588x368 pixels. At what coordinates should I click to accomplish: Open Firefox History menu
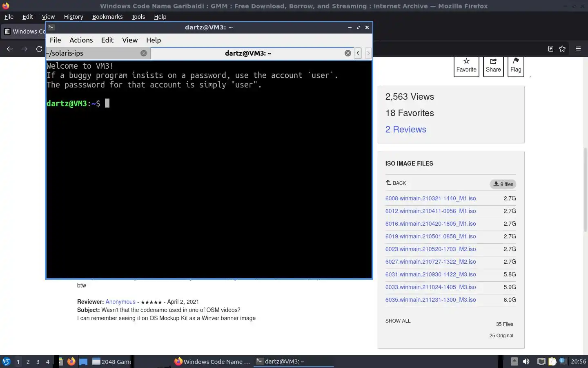pos(73,17)
